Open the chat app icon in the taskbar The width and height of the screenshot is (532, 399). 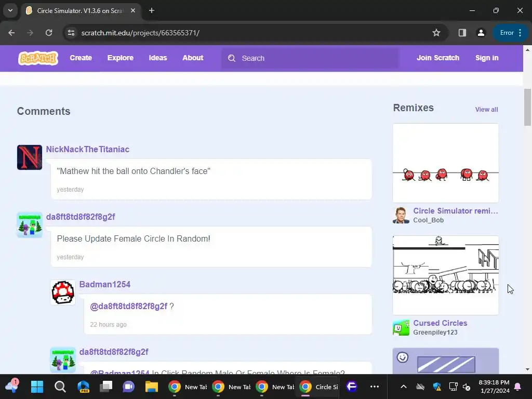coord(129,387)
